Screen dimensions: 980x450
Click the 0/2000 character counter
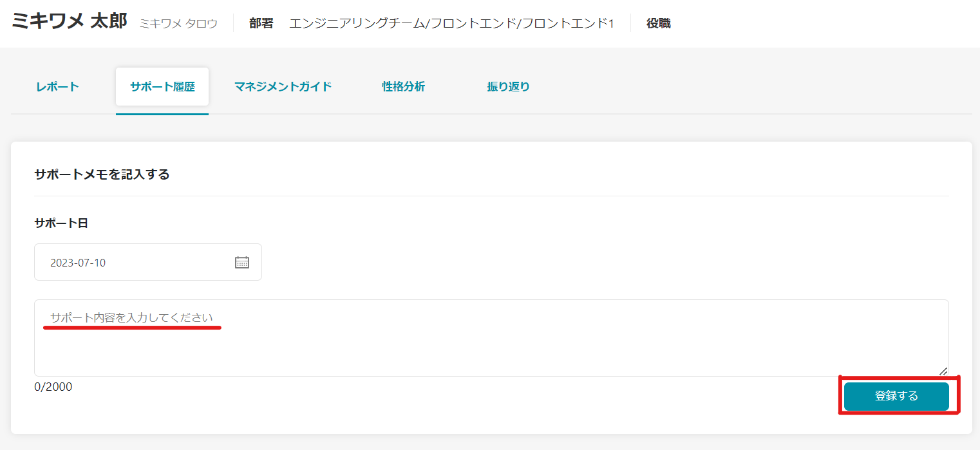53,387
